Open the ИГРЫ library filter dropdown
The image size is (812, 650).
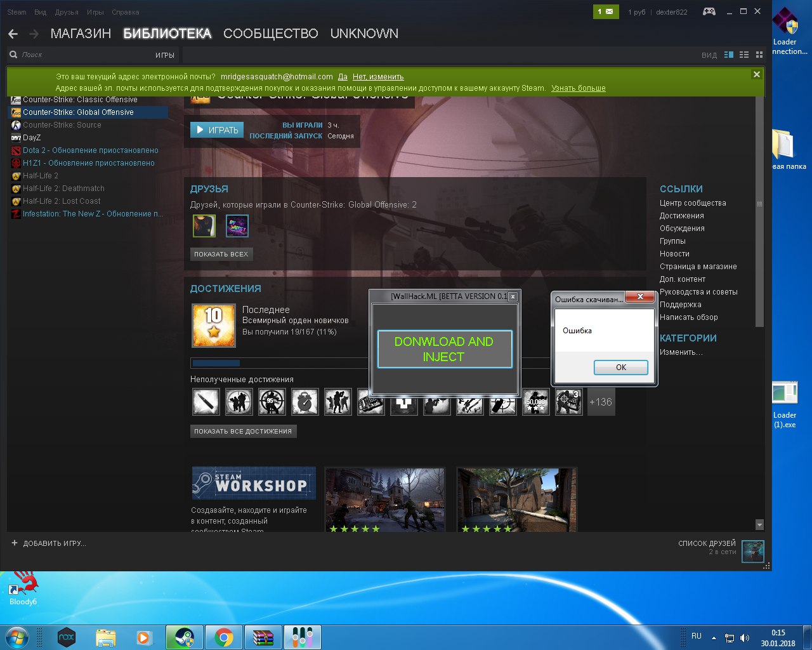click(x=165, y=55)
